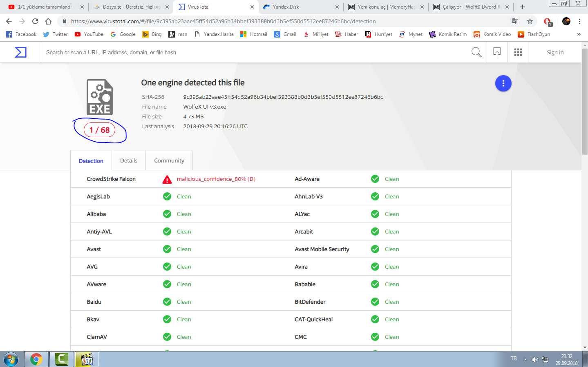
Task: Click the 'CAT-QuickHeal' engine name
Action: pos(314,319)
